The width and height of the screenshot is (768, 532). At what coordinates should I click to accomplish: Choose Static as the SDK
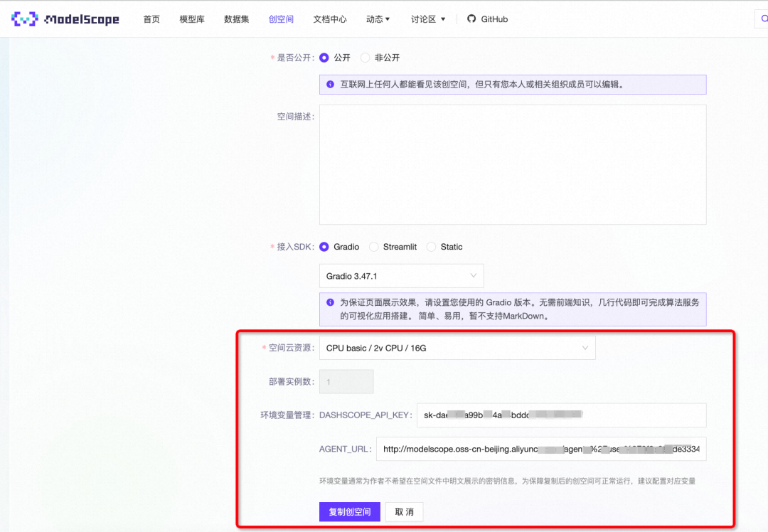[x=431, y=247]
